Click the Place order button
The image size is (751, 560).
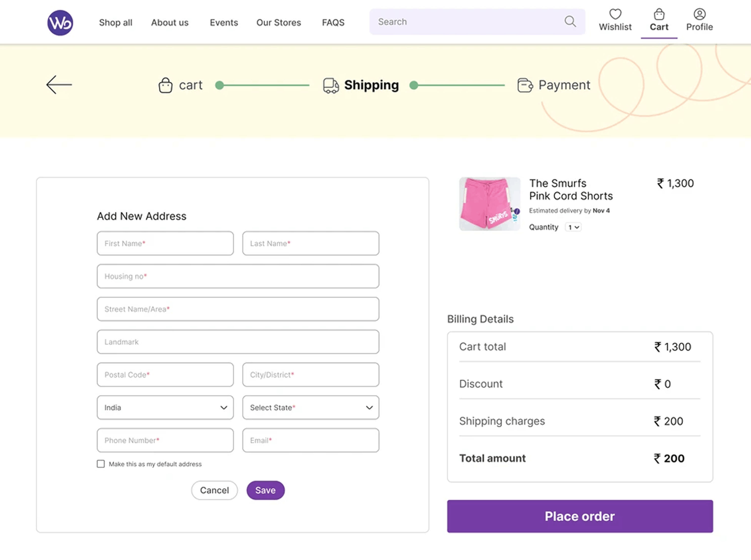pos(580,516)
